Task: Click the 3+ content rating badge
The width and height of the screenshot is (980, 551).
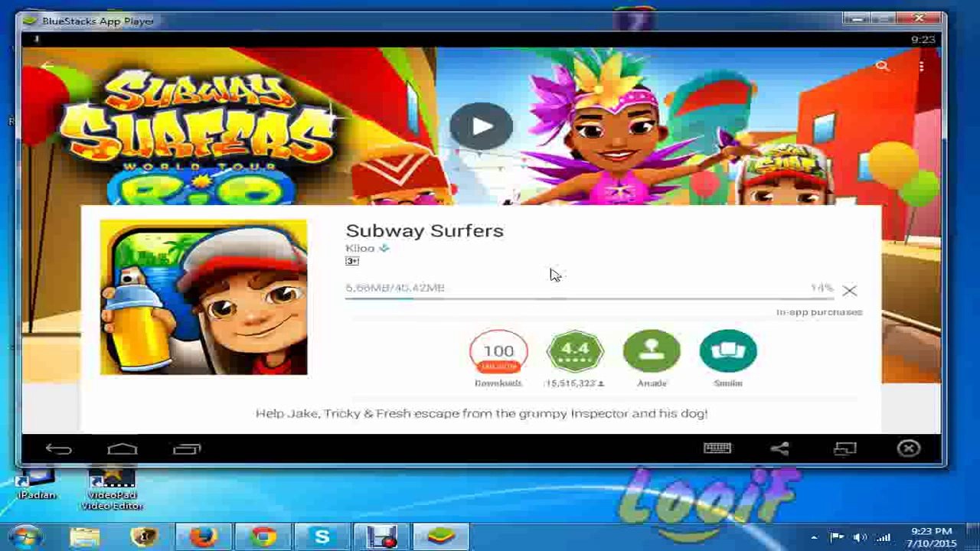Action: (352, 261)
